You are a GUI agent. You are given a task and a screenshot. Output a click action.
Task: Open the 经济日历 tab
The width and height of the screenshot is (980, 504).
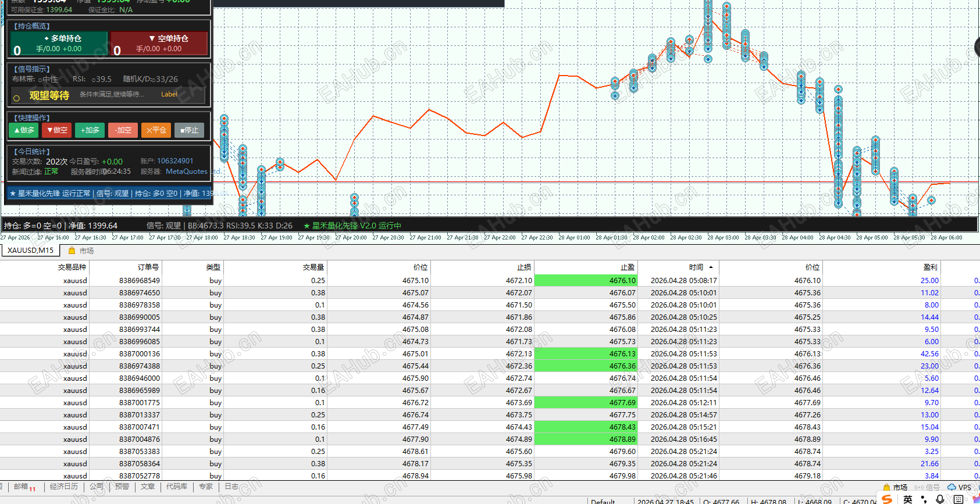coord(64,487)
